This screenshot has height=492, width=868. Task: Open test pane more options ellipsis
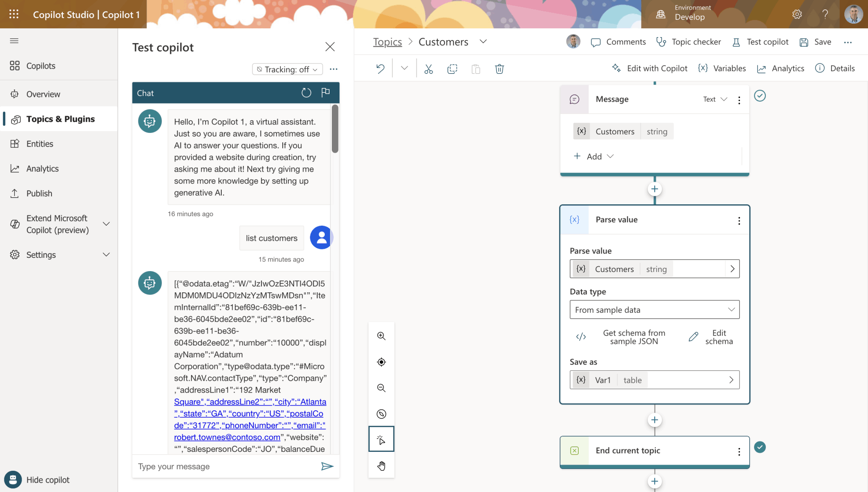(x=334, y=69)
